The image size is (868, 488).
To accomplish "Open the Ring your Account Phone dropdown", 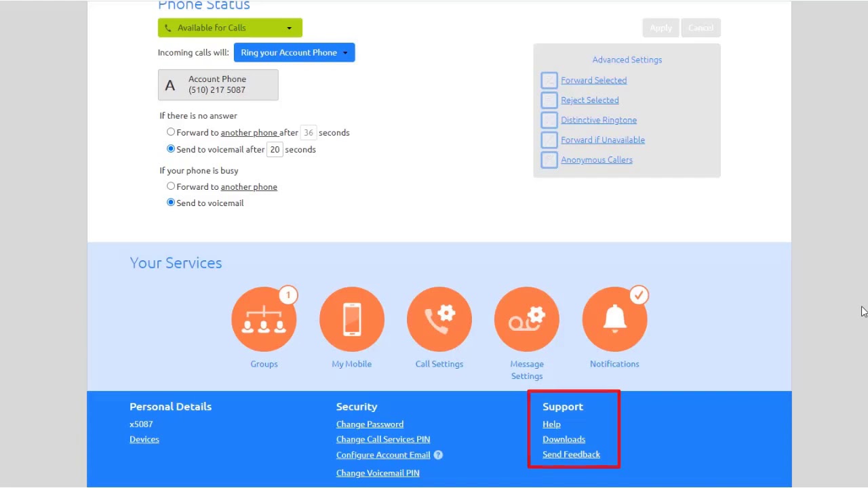I will (x=294, y=52).
